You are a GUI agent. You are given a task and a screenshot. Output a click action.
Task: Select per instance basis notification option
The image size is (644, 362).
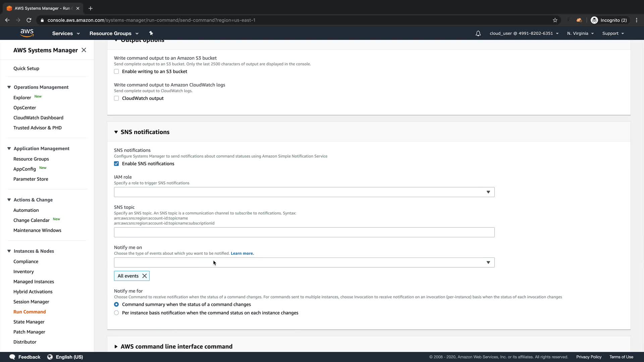(x=116, y=313)
